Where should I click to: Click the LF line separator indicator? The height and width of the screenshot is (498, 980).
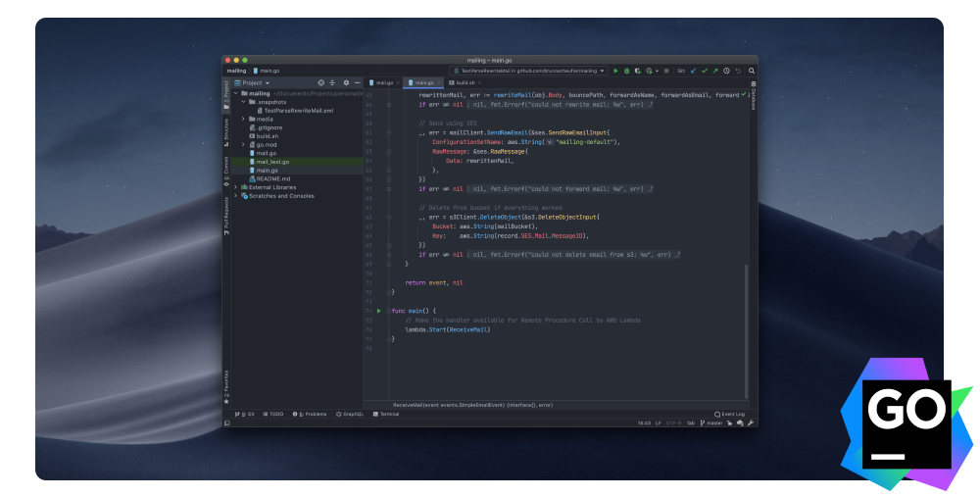(x=659, y=423)
